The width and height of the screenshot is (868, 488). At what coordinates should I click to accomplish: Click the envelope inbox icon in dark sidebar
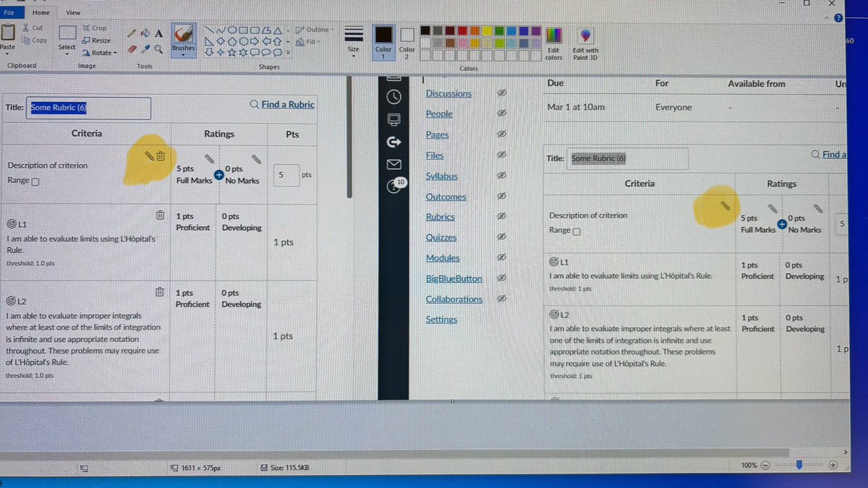pos(394,164)
